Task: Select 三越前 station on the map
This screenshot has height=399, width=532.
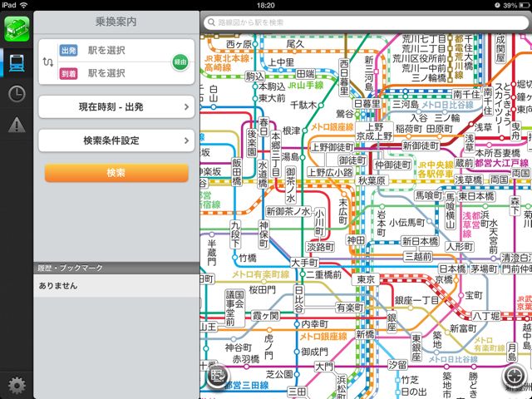Action: 418,257
